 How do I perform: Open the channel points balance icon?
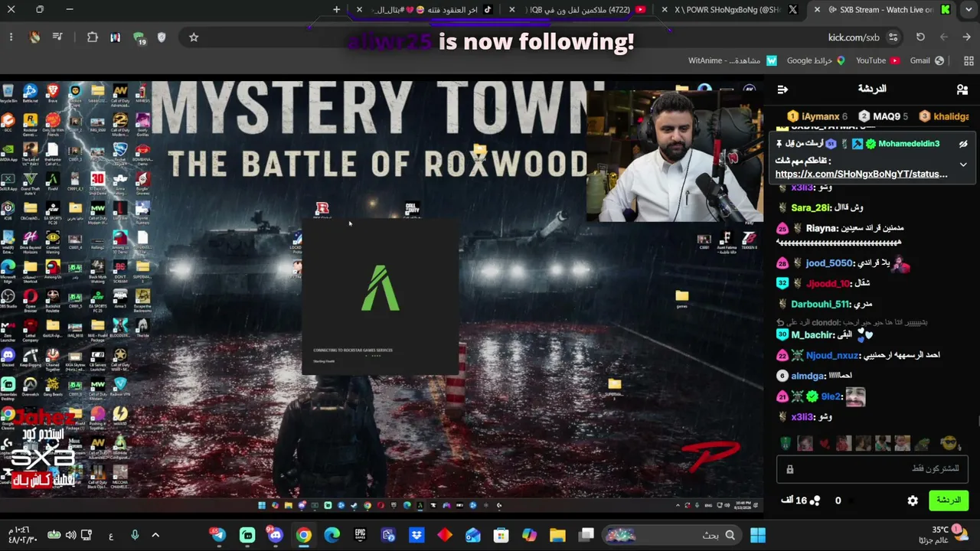815,500
